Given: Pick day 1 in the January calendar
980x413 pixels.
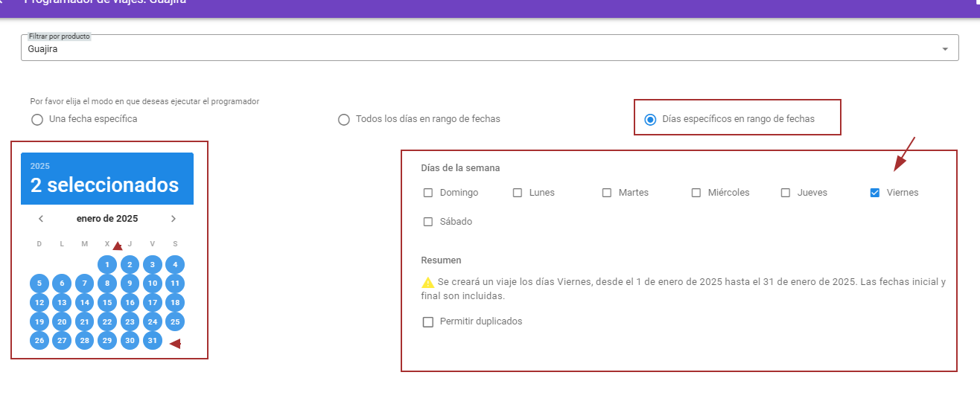Looking at the screenshot, I should pyautogui.click(x=107, y=264).
